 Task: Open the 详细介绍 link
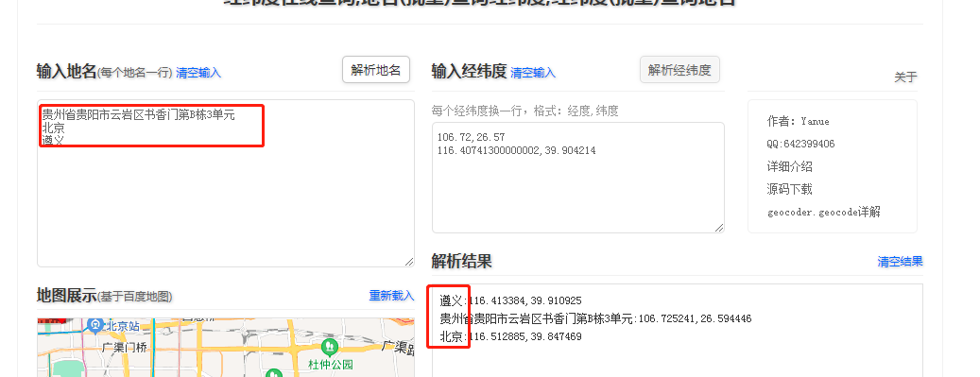pos(789,166)
